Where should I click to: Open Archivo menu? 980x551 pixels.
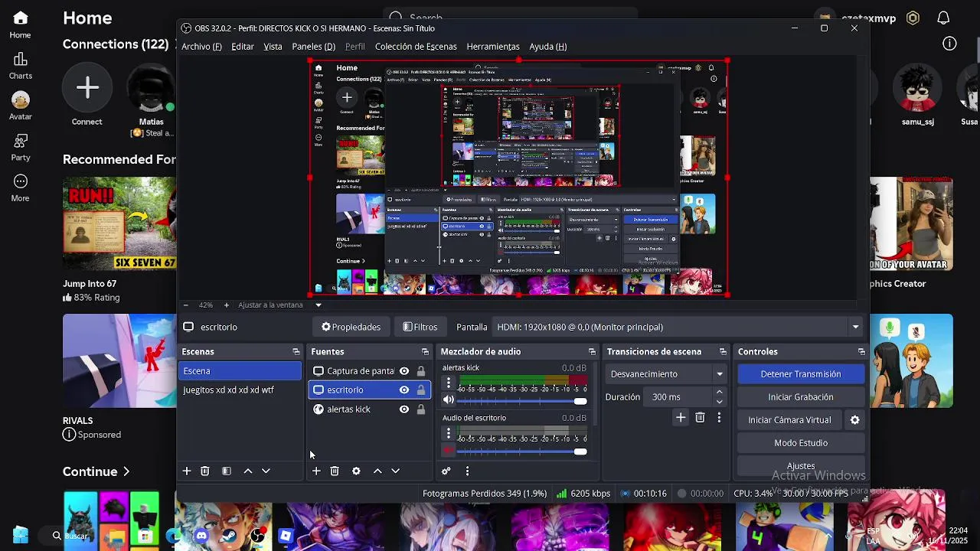201,47
